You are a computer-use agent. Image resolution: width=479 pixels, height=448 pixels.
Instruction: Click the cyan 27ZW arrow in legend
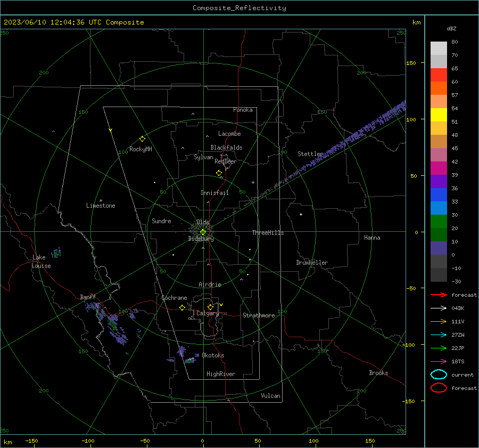(x=439, y=335)
